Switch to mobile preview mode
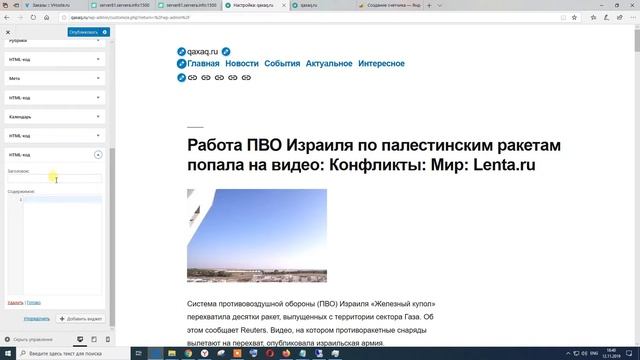Viewport: 640px width, 360px height. tap(108, 340)
